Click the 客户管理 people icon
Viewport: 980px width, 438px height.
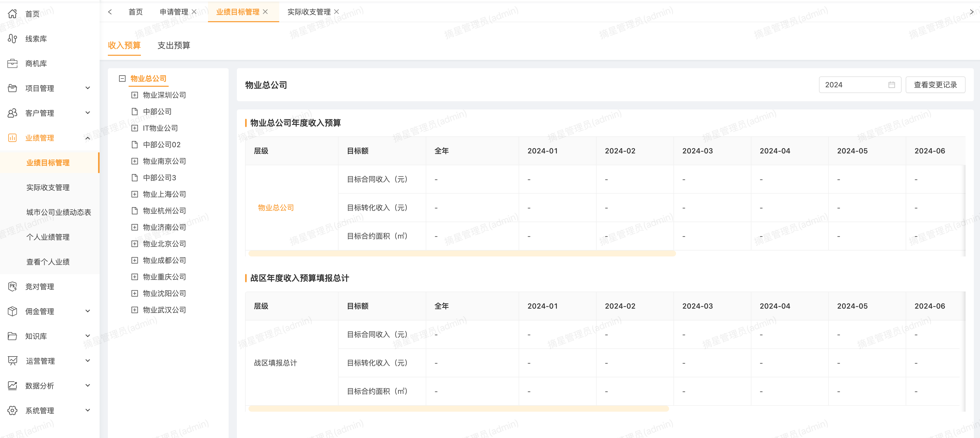click(13, 113)
